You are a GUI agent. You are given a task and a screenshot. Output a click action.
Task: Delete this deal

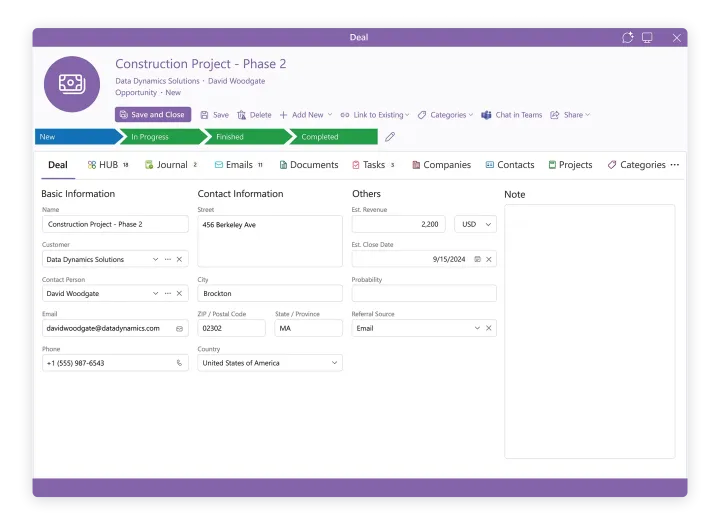coord(254,115)
